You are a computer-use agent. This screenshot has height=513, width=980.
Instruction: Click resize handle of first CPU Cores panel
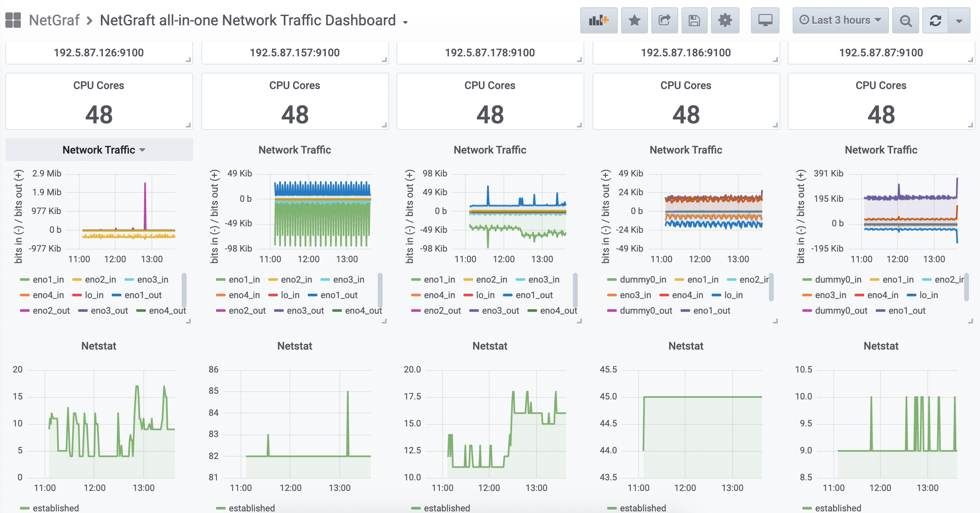click(188, 125)
